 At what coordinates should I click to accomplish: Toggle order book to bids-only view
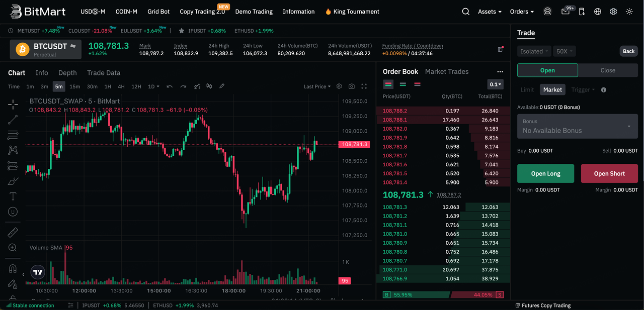(403, 84)
